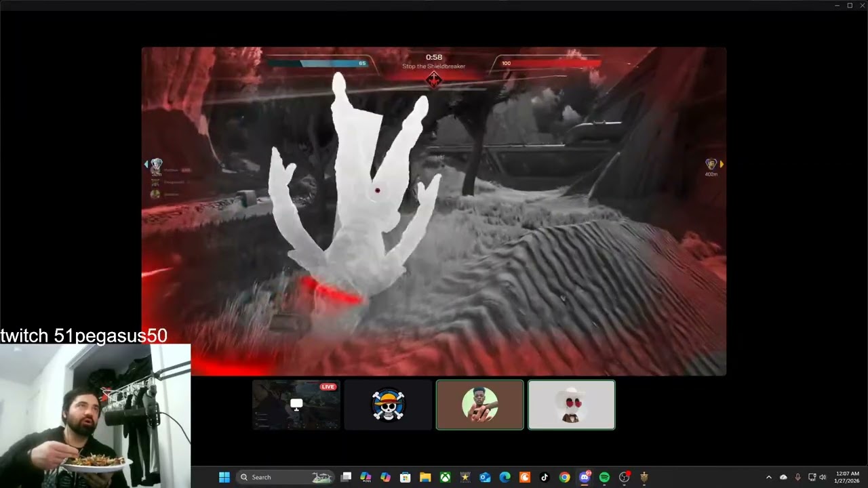Open TikTok from the taskbar
The height and width of the screenshot is (488, 868).
tap(545, 477)
